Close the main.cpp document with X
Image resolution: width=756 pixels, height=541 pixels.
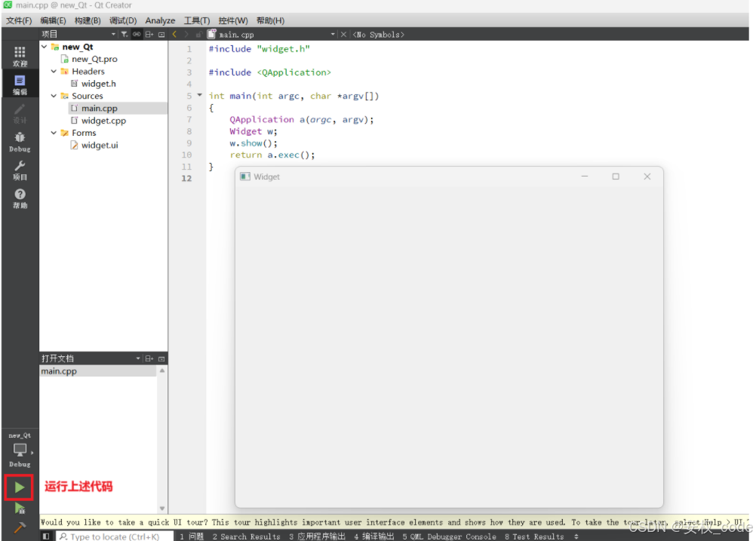click(x=344, y=34)
